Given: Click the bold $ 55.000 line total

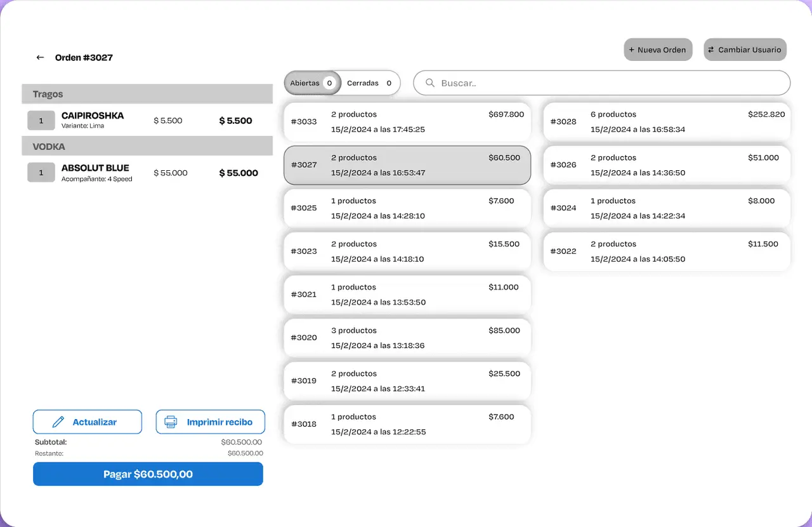Looking at the screenshot, I should click(239, 173).
